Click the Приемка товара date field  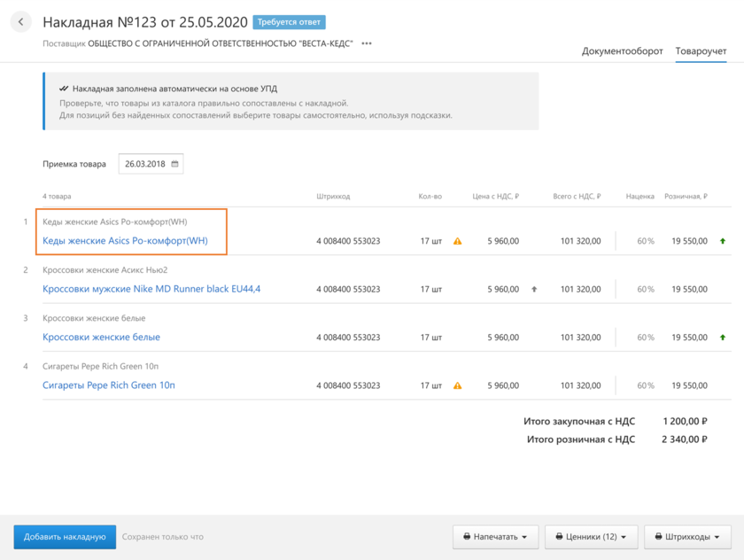point(145,164)
